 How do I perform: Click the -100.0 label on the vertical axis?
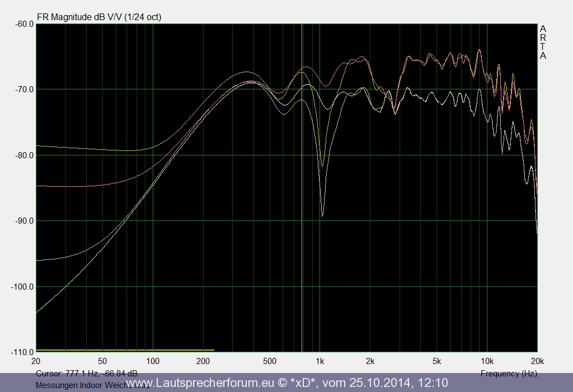[22, 286]
